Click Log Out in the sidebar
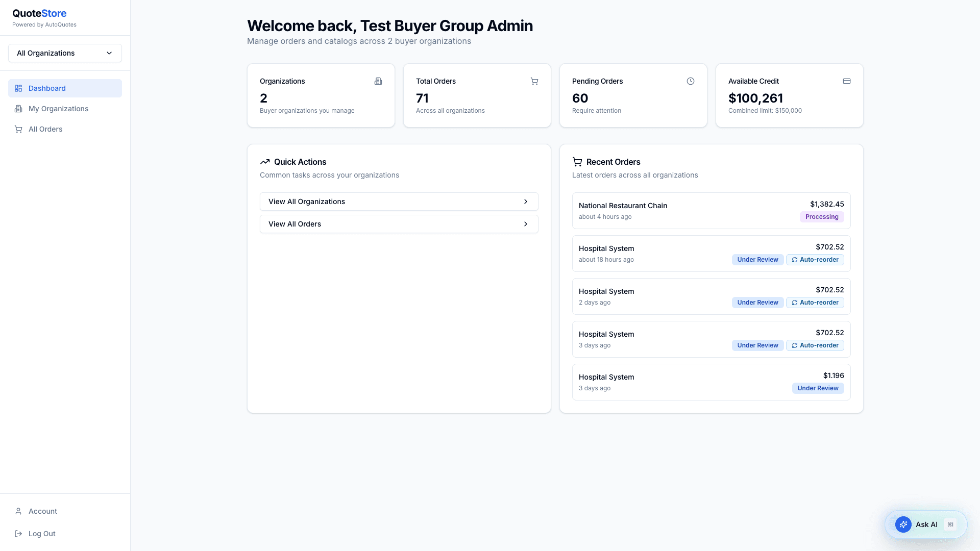The image size is (980, 551). pos(65,534)
